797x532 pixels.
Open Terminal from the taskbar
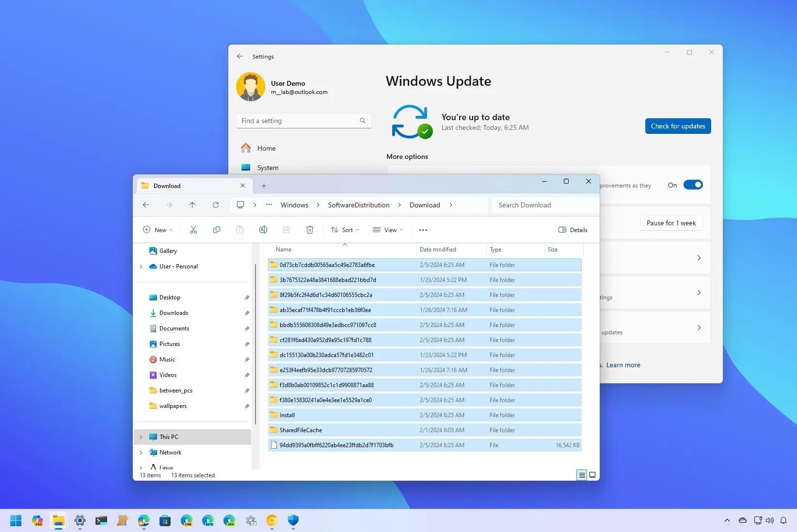pos(101,521)
